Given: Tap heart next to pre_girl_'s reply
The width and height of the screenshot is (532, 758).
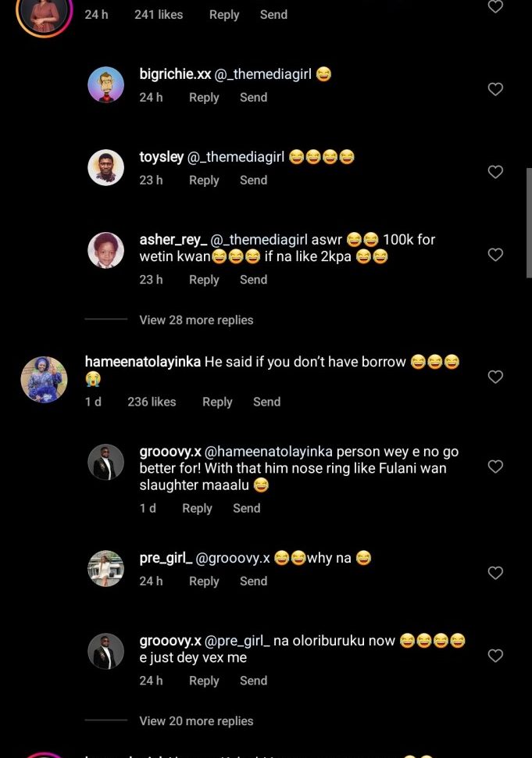Looking at the screenshot, I should pos(495,573).
